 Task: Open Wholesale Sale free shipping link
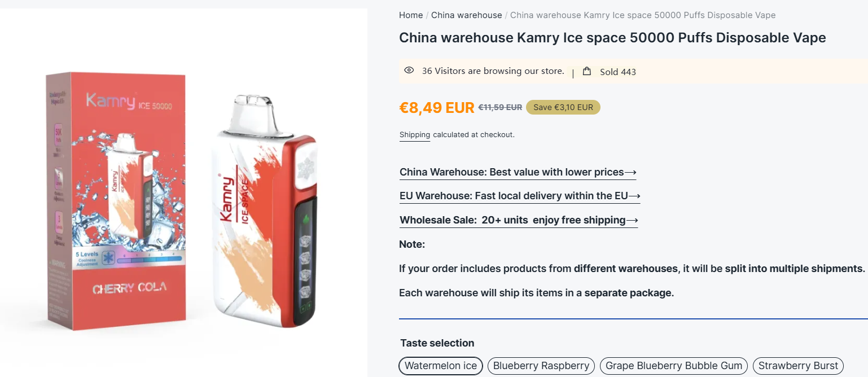[x=519, y=220]
